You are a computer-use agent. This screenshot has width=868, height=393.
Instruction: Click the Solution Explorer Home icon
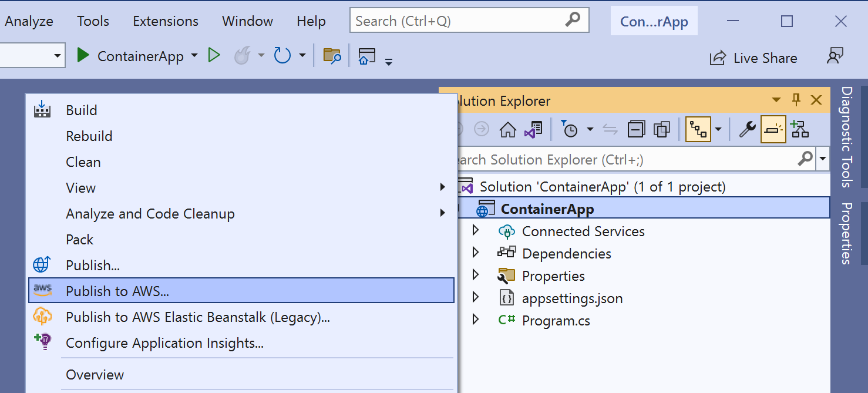click(507, 129)
